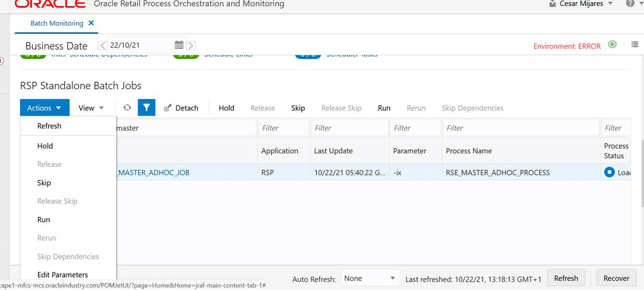Click the Skip toolbar button
644x290 pixels.
point(298,108)
